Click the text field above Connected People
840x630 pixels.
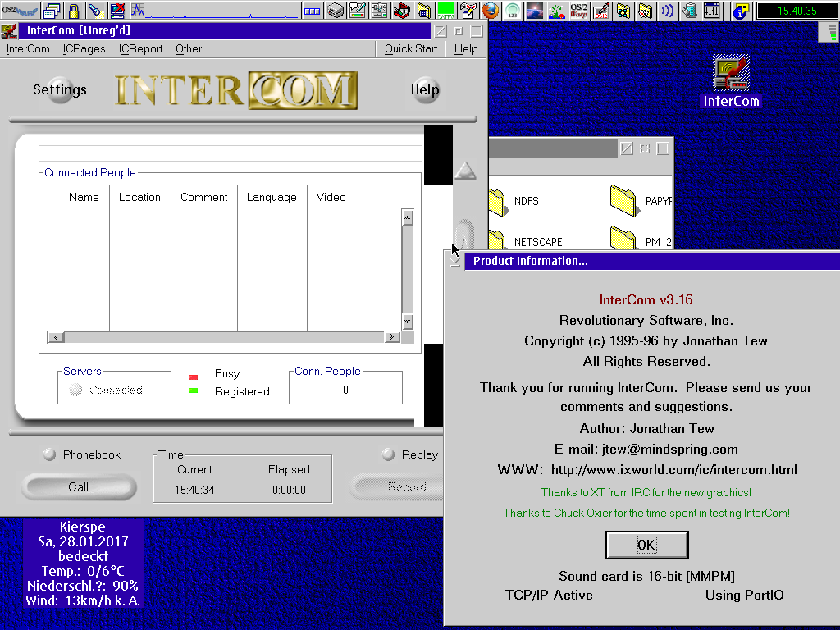point(231,153)
